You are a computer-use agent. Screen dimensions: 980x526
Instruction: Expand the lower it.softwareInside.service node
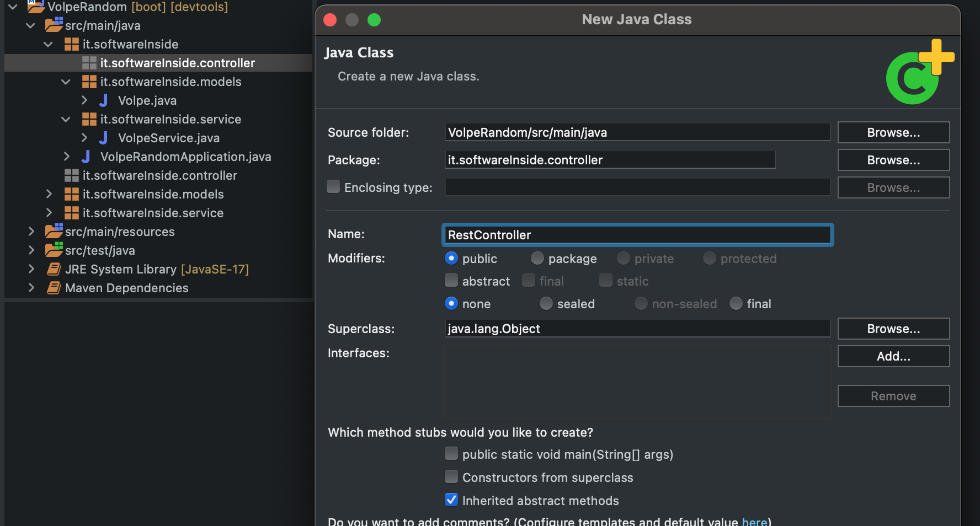pos(49,213)
